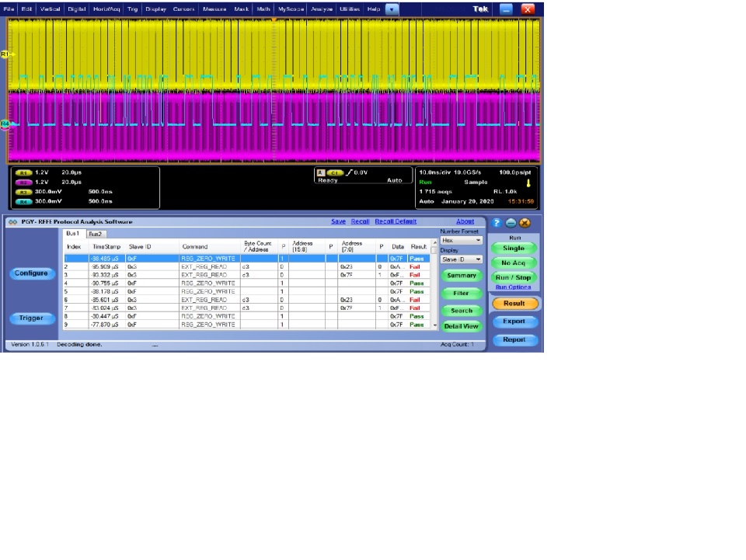Click the 10.0GS/s sample rate readout
The height and width of the screenshot is (560, 746).
pos(467,172)
